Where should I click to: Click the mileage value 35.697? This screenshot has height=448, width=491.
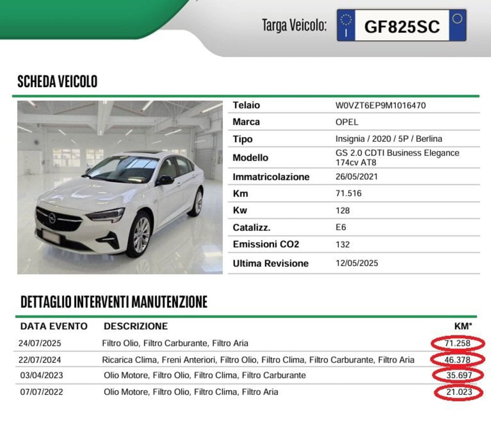(x=459, y=375)
